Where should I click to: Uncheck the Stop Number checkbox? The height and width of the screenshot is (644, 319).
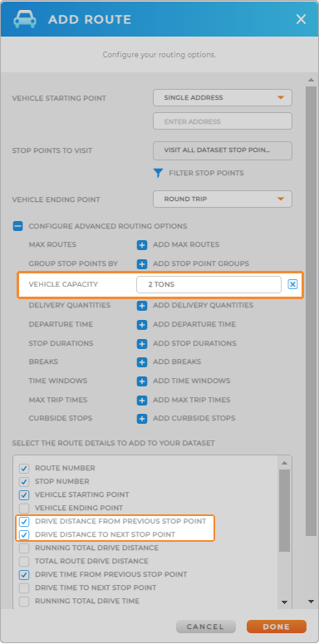pos(24,482)
